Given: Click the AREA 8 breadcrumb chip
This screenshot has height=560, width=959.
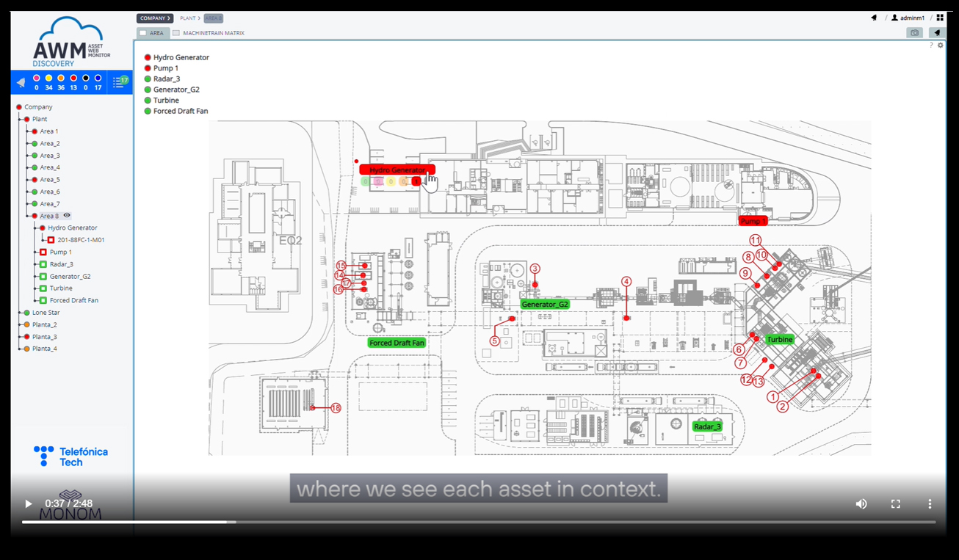Looking at the screenshot, I should click(213, 18).
